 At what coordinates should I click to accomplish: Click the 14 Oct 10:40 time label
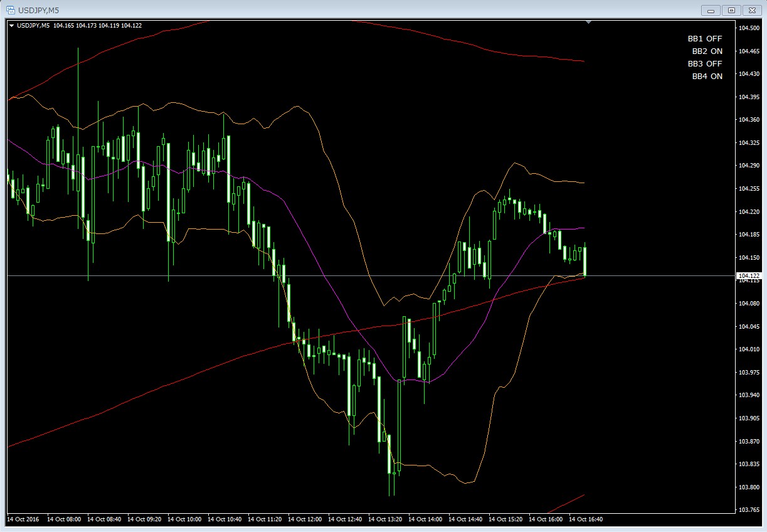(x=225, y=519)
